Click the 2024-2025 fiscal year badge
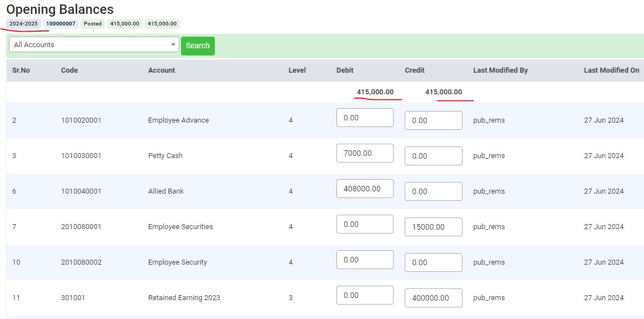 click(x=23, y=24)
